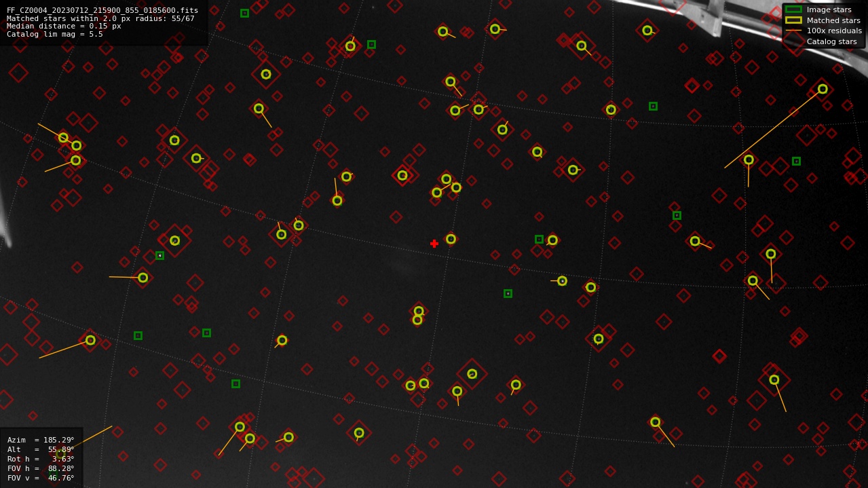Image resolution: width=868 pixels, height=488 pixels.
Task: Click 'Matched stars' legend label
Action: (x=833, y=20)
